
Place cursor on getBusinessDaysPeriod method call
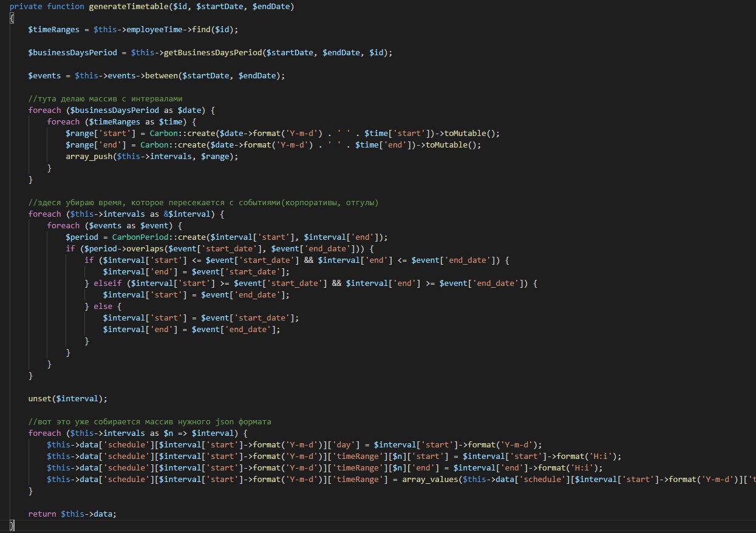[213, 52]
